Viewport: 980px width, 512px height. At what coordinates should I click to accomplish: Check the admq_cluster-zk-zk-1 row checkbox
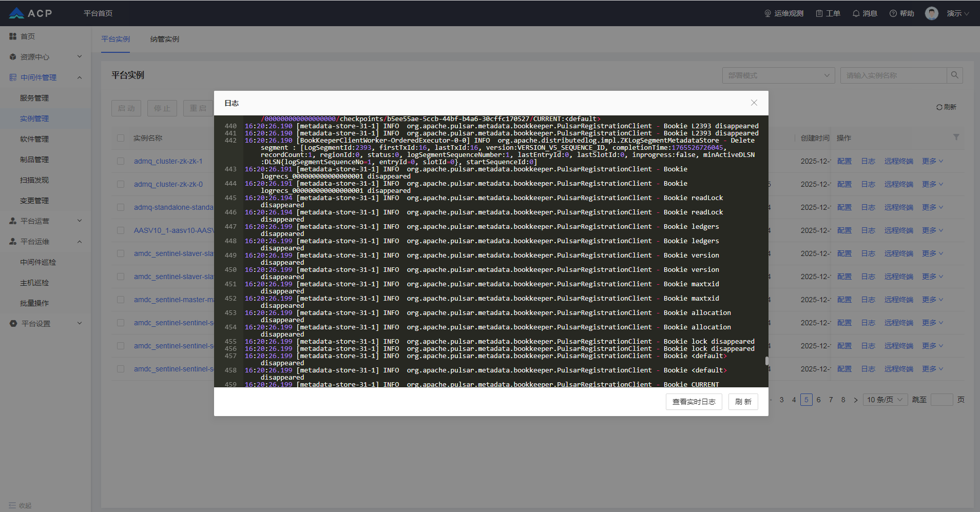tap(121, 161)
